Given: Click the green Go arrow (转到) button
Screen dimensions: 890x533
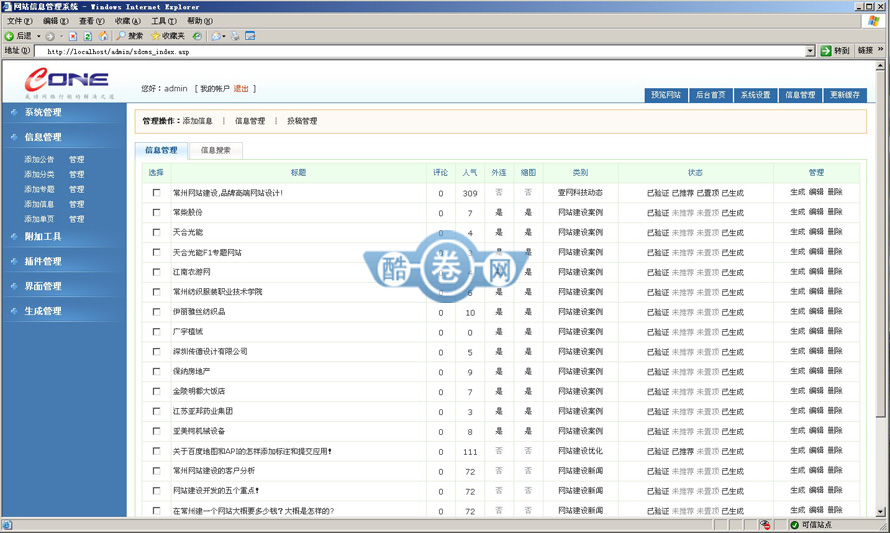Looking at the screenshot, I should (x=834, y=51).
